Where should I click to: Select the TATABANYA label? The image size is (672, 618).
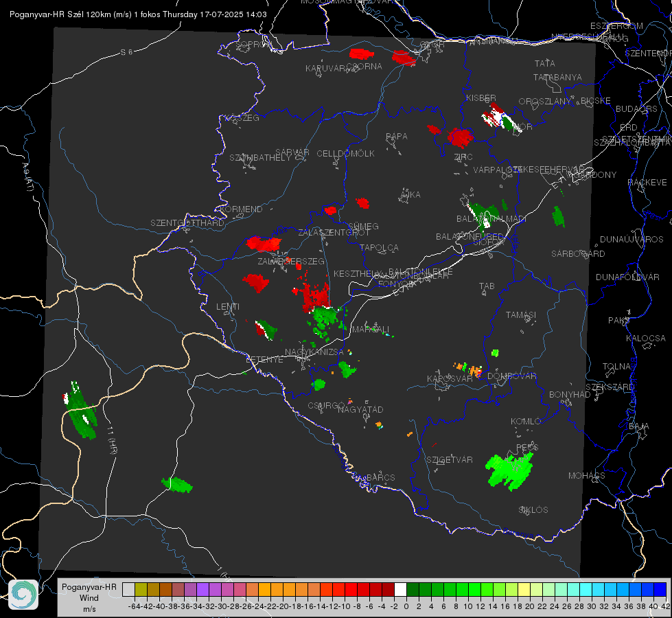(x=557, y=78)
